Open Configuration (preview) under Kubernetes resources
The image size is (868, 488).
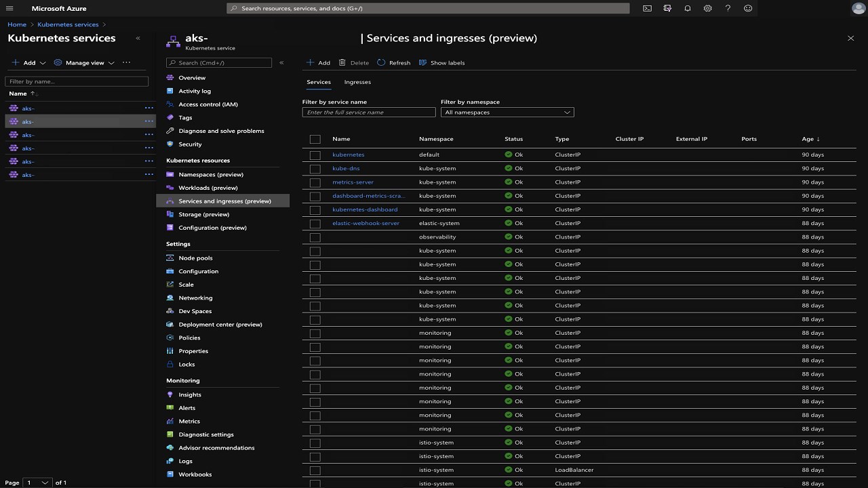click(212, 228)
